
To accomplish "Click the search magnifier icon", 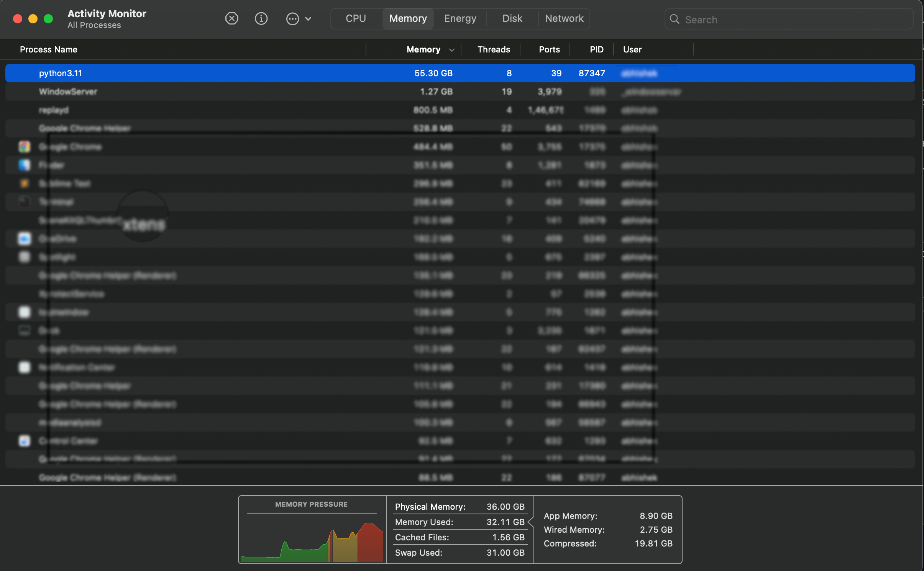I will (x=674, y=19).
